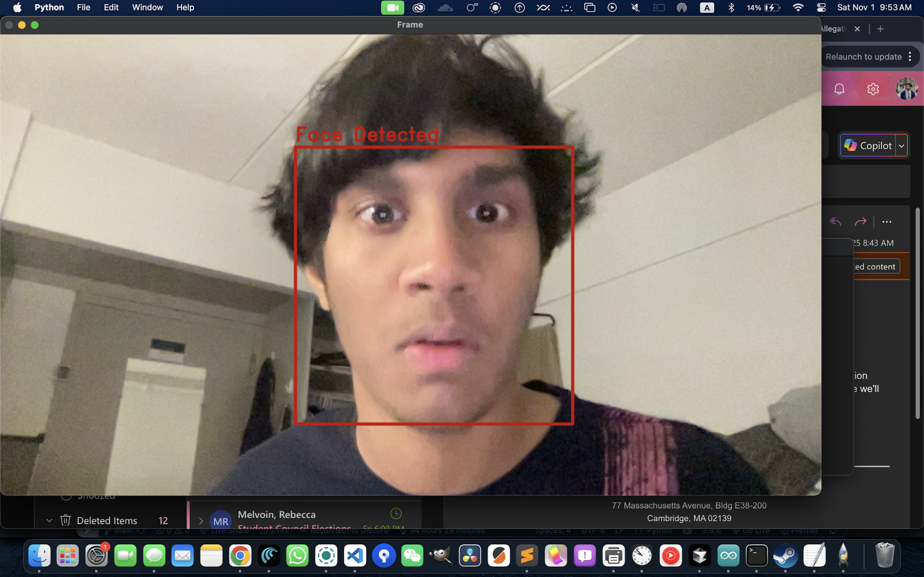Toggle the Wi-Fi menu bar icon
924x577 pixels.
click(x=798, y=7)
